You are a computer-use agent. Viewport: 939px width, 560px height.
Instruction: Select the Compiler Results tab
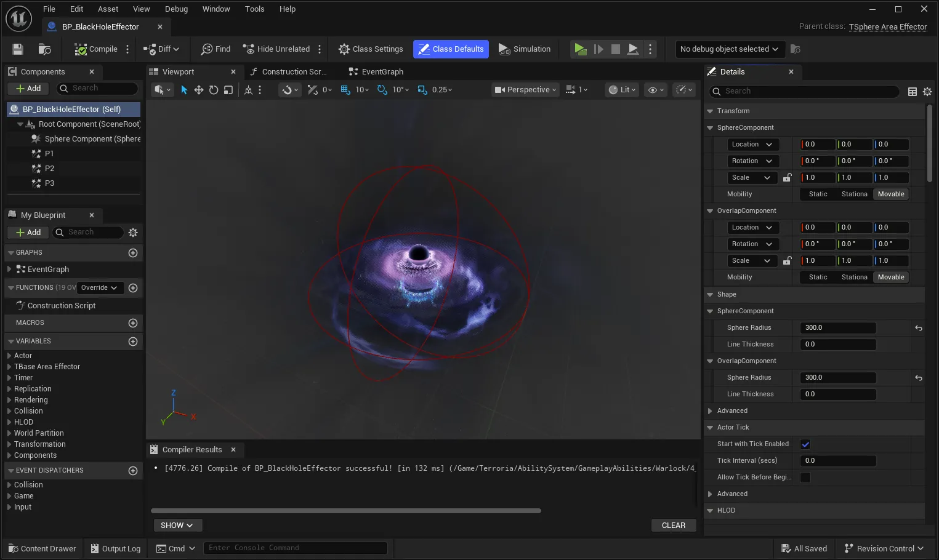pos(192,450)
